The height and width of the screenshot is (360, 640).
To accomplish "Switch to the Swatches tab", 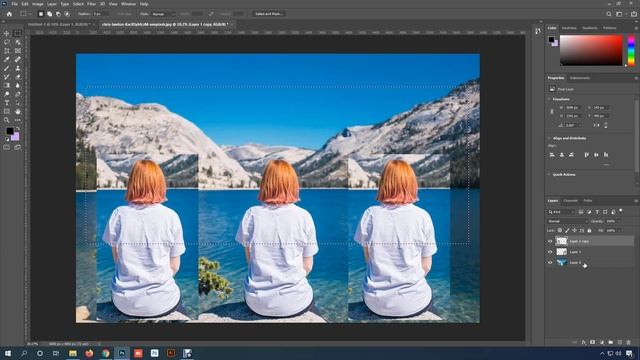I will pos(569,28).
